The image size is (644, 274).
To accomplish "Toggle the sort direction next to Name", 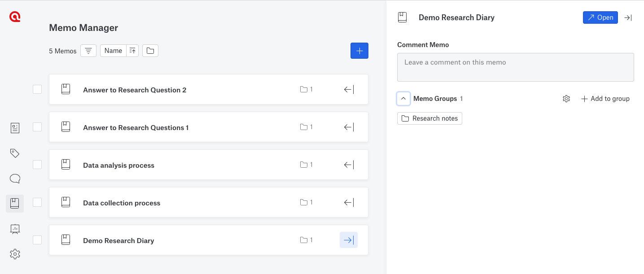I will [132, 50].
